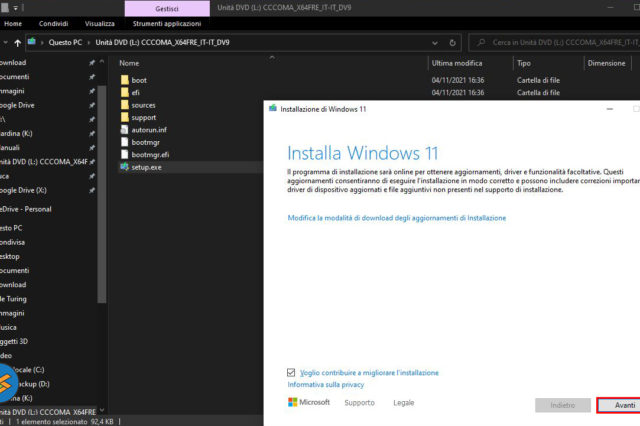The image size is (640, 426).
Task: Open the Condividi ribbon tab
Action: point(53,22)
